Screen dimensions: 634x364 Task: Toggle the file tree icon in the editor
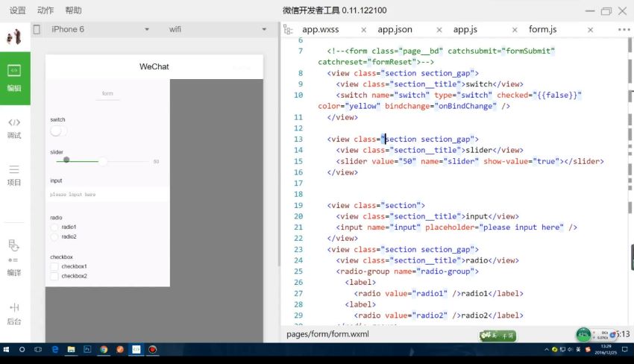(x=288, y=30)
